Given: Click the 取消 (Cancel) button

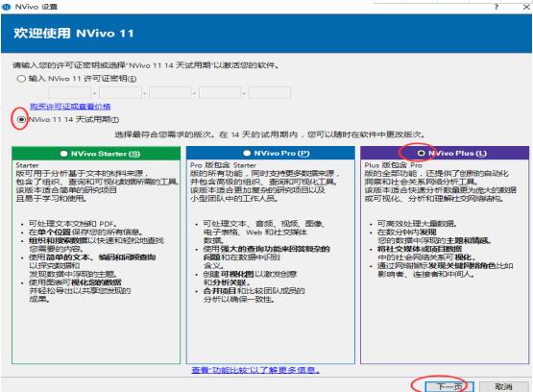Looking at the screenshot, I should (504, 386).
